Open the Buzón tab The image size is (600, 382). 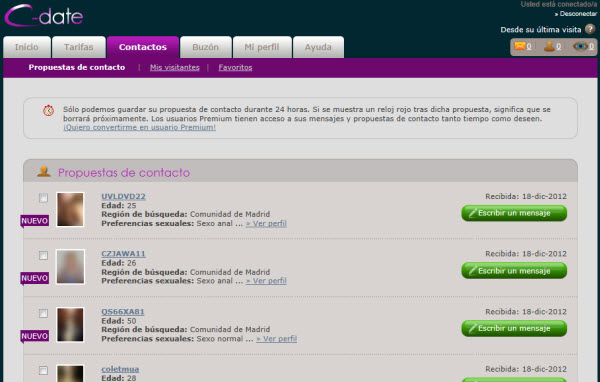click(205, 47)
